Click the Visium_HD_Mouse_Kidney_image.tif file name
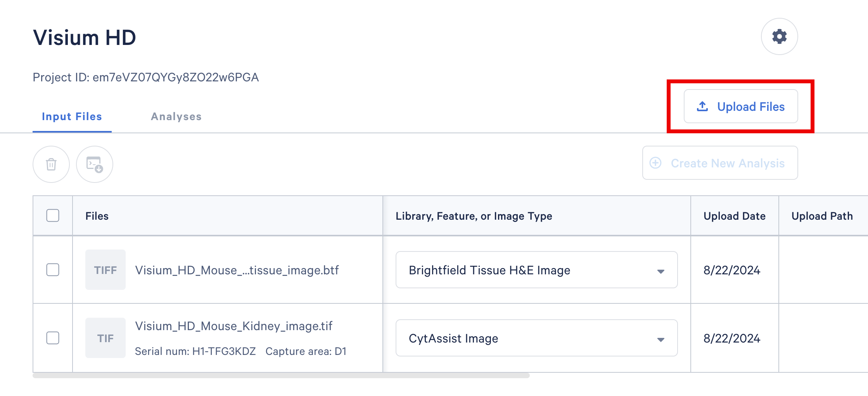Viewport: 868px width, 396px height. (233, 326)
